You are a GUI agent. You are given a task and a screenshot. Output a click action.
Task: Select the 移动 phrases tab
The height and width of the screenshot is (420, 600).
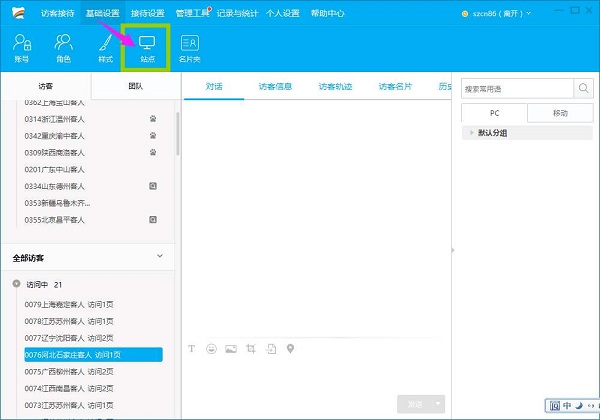click(x=560, y=113)
